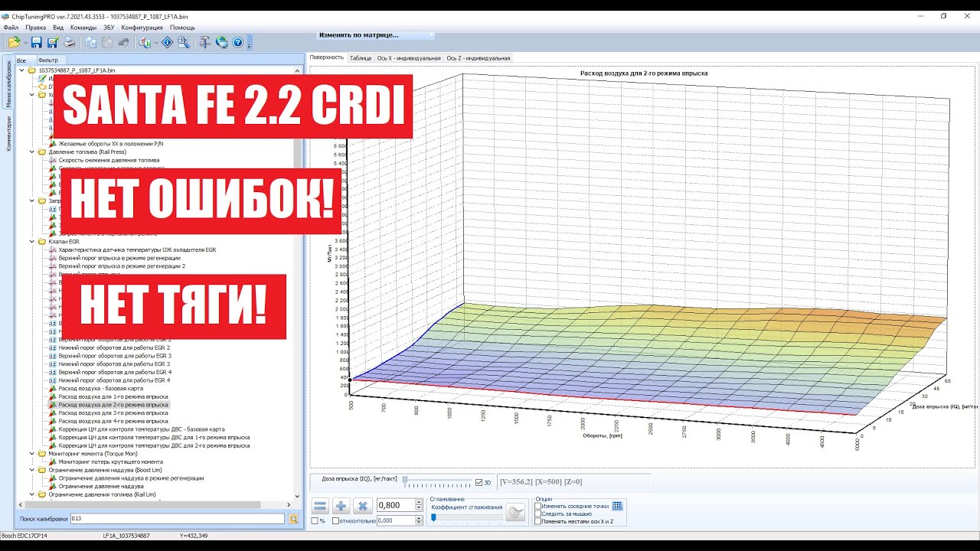Enable 'Следить за мышью' option

[537, 514]
